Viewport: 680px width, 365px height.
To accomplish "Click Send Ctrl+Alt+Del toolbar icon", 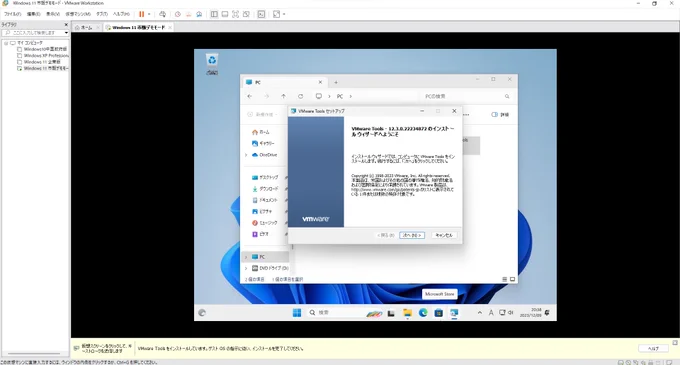I will (x=162, y=14).
